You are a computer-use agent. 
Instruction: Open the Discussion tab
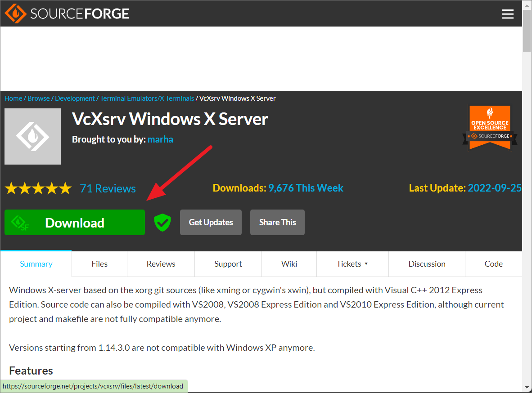427,264
